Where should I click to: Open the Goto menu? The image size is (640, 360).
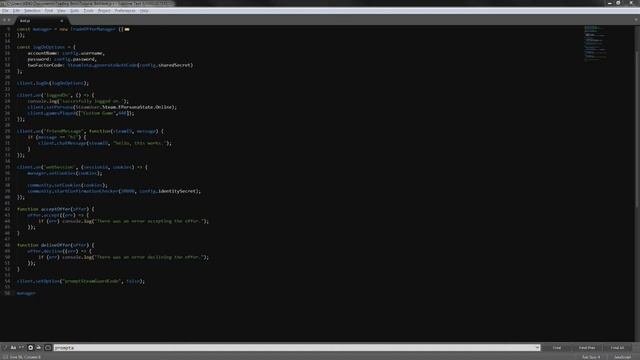click(x=74, y=11)
